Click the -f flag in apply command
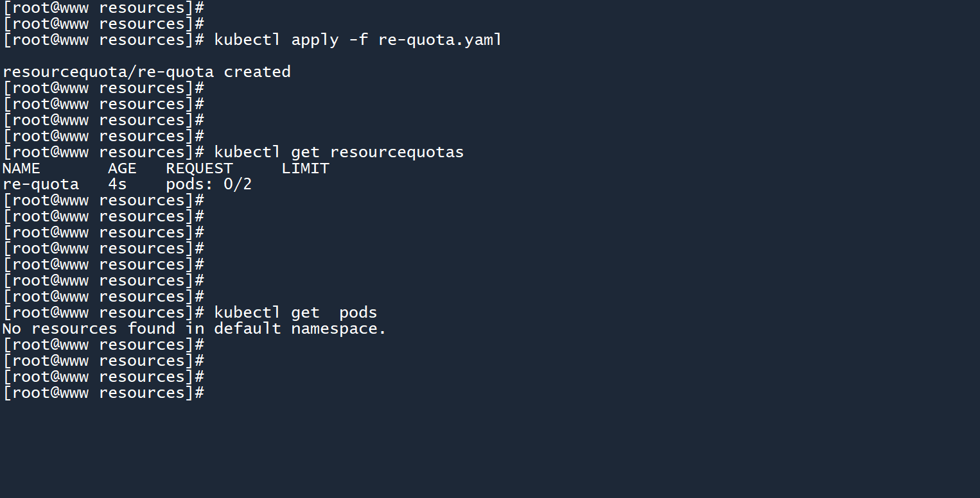The width and height of the screenshot is (980, 498). tap(358, 40)
